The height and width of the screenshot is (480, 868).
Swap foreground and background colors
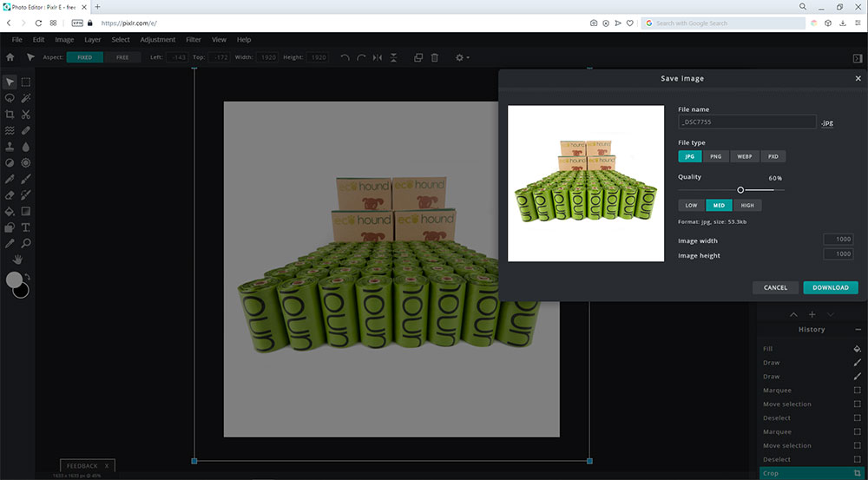27,276
